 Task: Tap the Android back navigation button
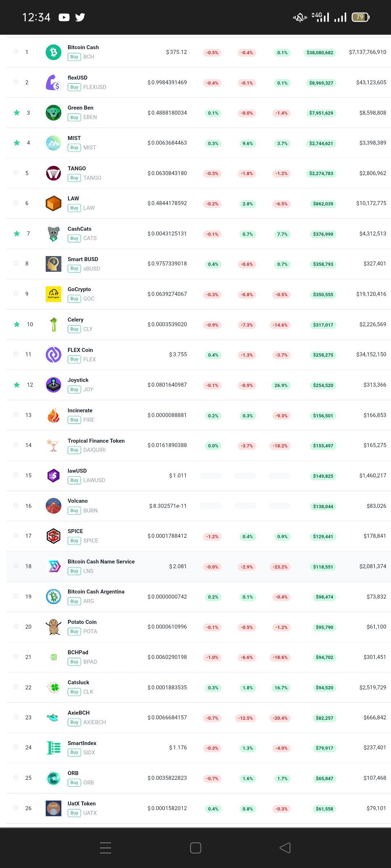(285, 848)
